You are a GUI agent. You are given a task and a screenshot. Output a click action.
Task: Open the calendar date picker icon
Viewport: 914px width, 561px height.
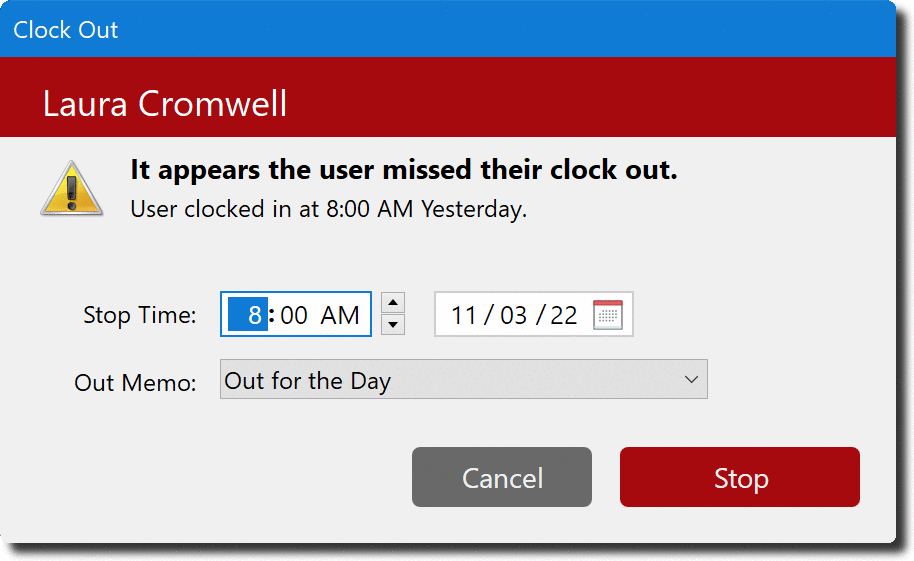pyautogui.click(x=607, y=315)
